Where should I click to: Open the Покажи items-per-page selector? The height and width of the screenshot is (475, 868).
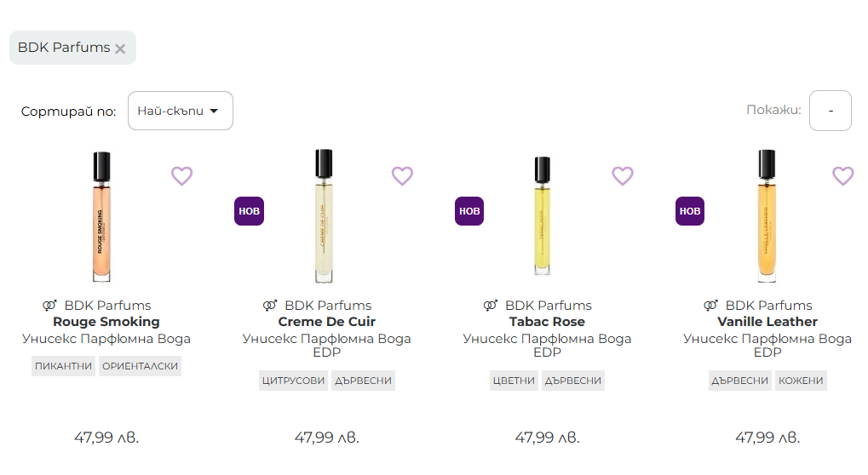[x=830, y=111]
